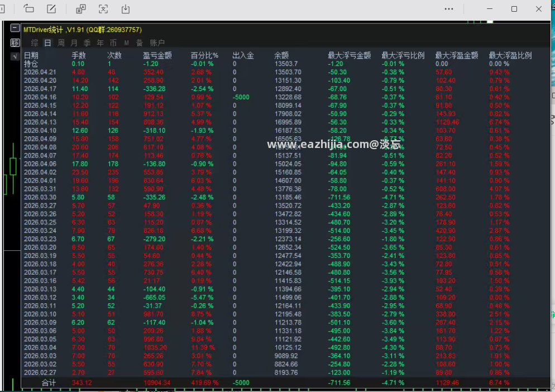Screen dimensions: 555x392
Task: Rotate the image with the rotate icon
Action: click(x=28, y=9)
